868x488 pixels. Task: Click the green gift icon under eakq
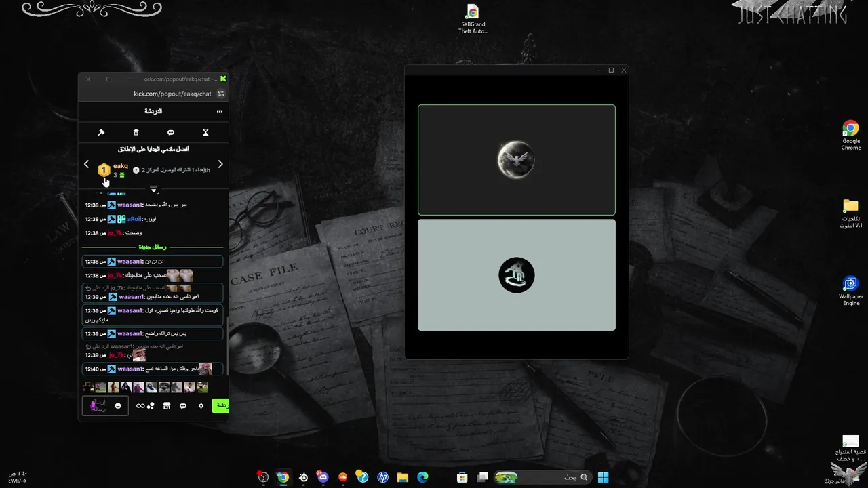point(122,175)
